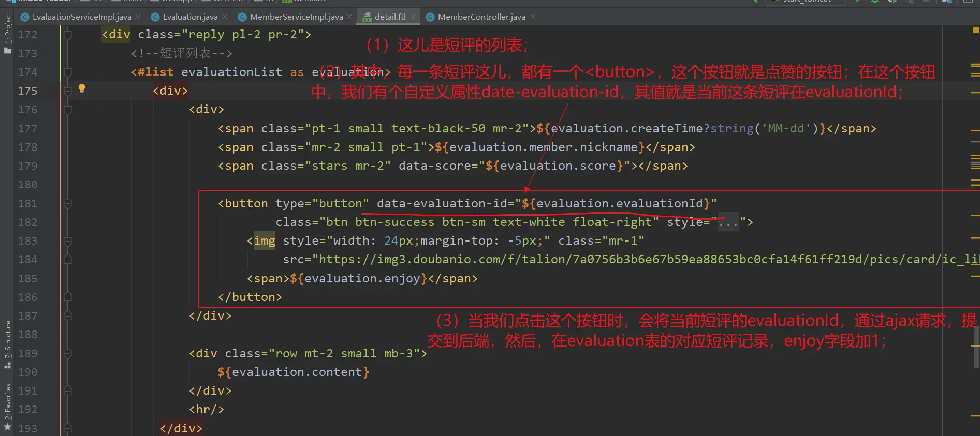Click line number 192 in the gutter

pos(27,410)
